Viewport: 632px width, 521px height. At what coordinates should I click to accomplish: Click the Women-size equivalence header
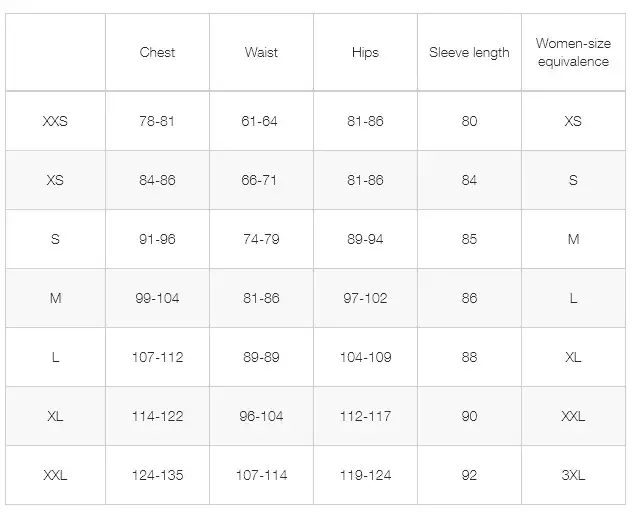pos(572,52)
